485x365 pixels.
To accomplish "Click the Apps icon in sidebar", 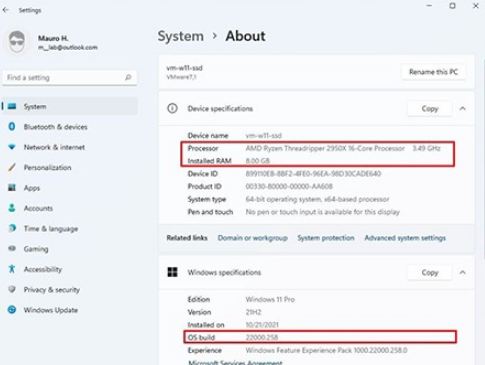I will tap(12, 188).
